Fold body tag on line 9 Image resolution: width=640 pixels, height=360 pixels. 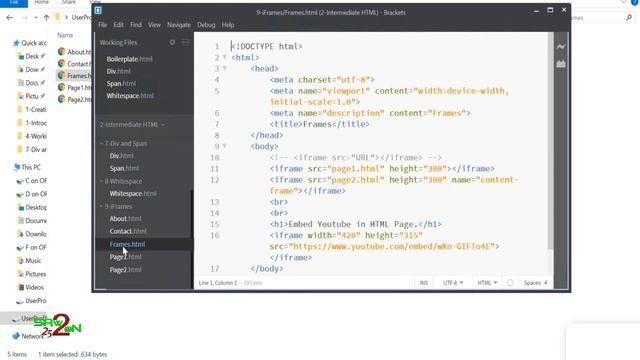pyautogui.click(x=224, y=146)
